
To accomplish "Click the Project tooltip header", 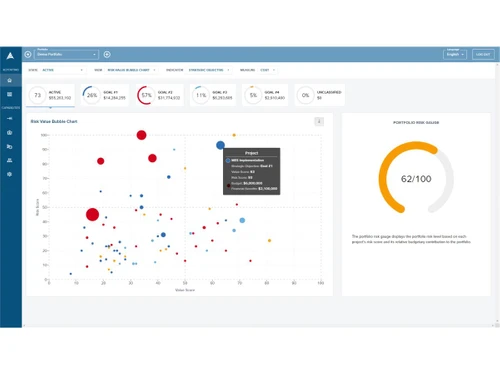I will [252, 153].
